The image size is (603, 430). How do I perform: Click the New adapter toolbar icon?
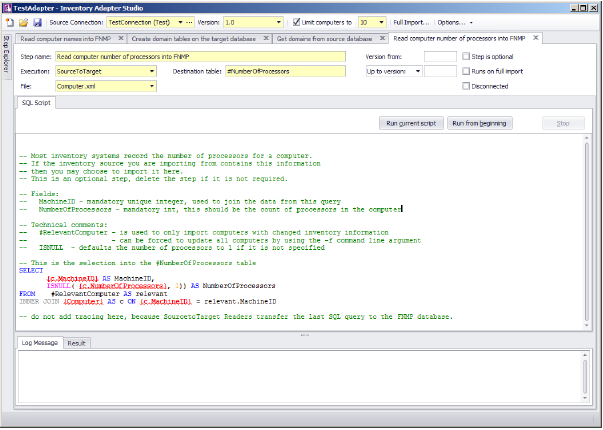click(8, 21)
